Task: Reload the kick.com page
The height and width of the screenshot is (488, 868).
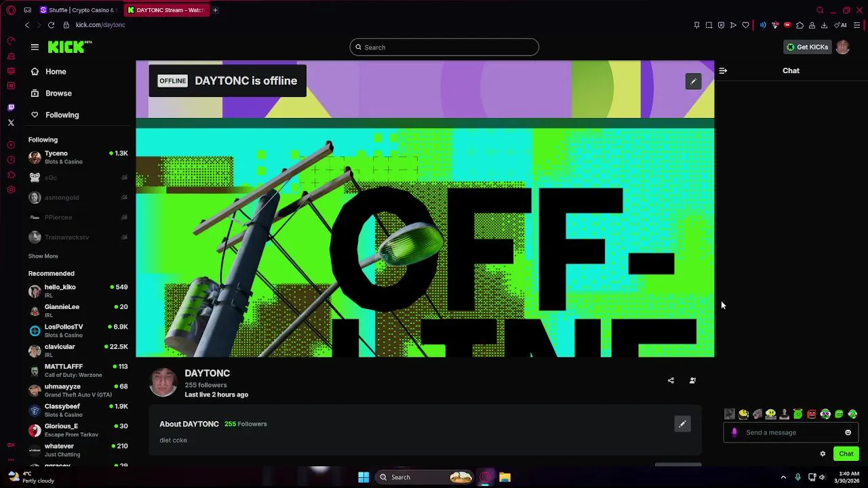Action: pos(51,25)
